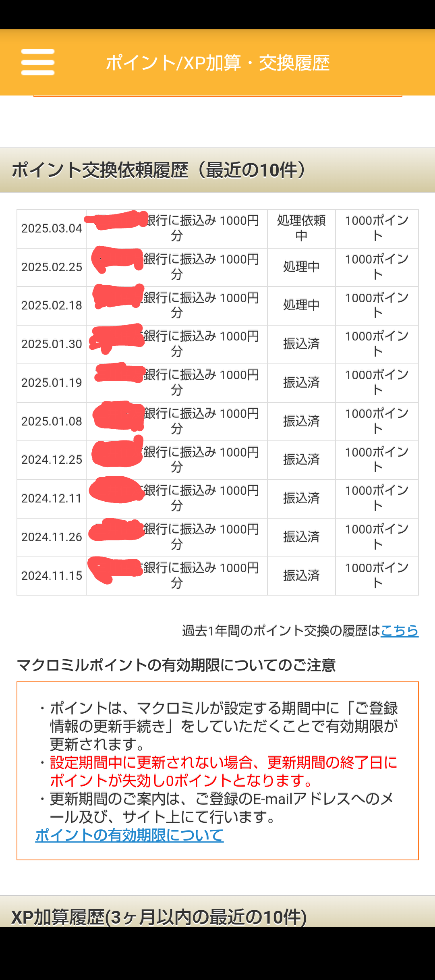The image size is (435, 980).
Task: Open the hamburger menu icon
Action: pos(38,62)
